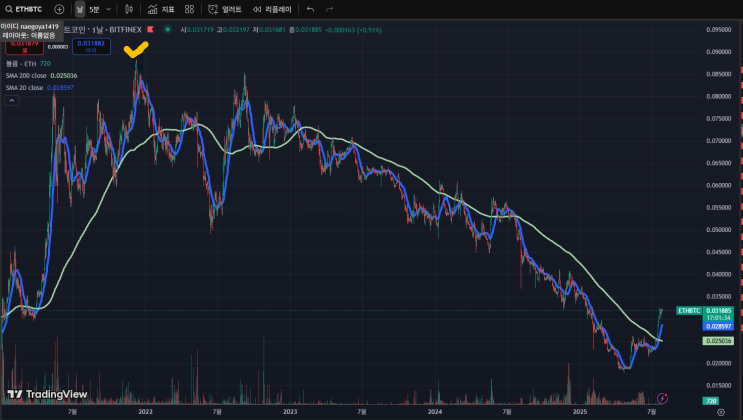The height and width of the screenshot is (420, 743).
Task: Click the open value 시0.031719
Action: coord(197,29)
